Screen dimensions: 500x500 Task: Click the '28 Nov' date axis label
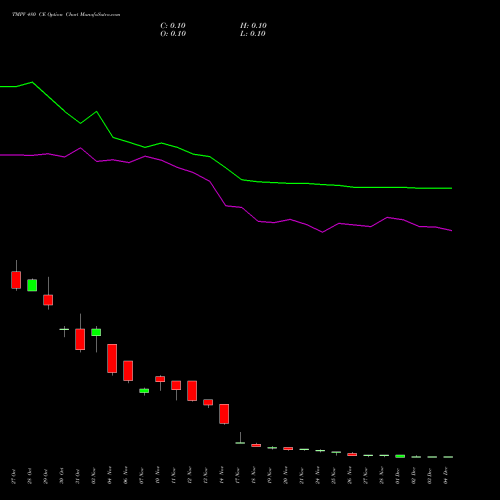coord(382,476)
